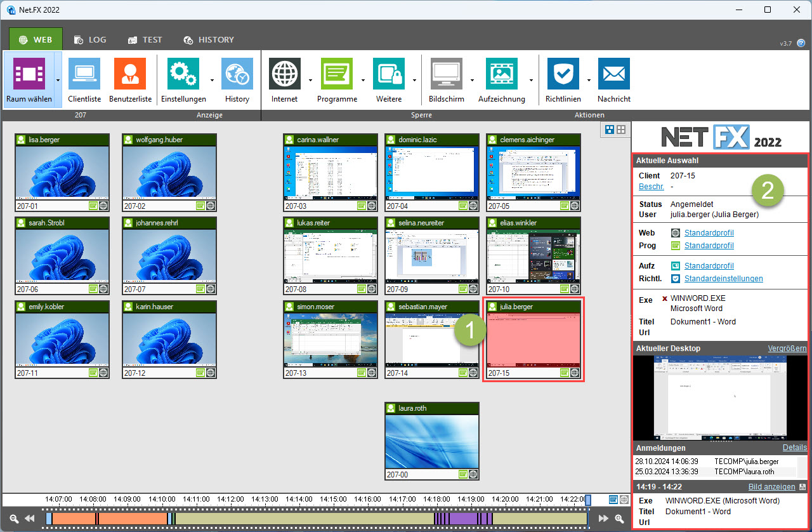Image resolution: width=812 pixels, height=532 pixels.
Task: Click the Nachricht envelope icon
Action: click(x=613, y=80)
